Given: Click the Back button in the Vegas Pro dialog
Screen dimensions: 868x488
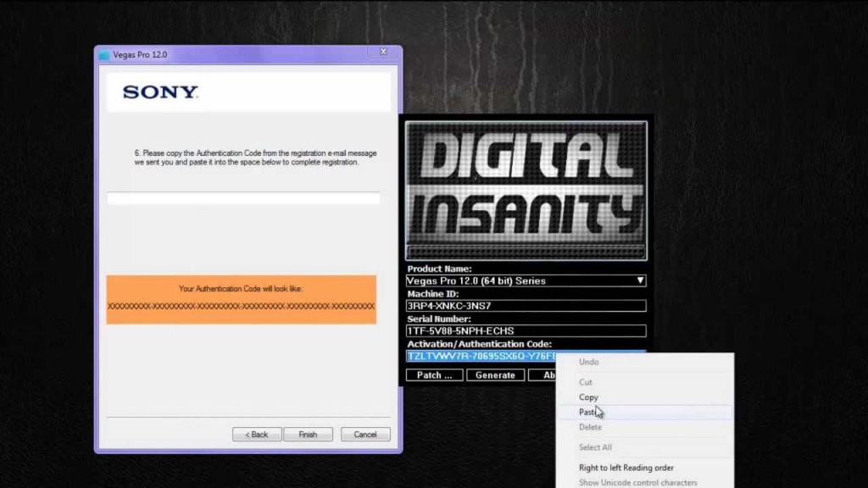Looking at the screenshot, I should tap(257, 435).
